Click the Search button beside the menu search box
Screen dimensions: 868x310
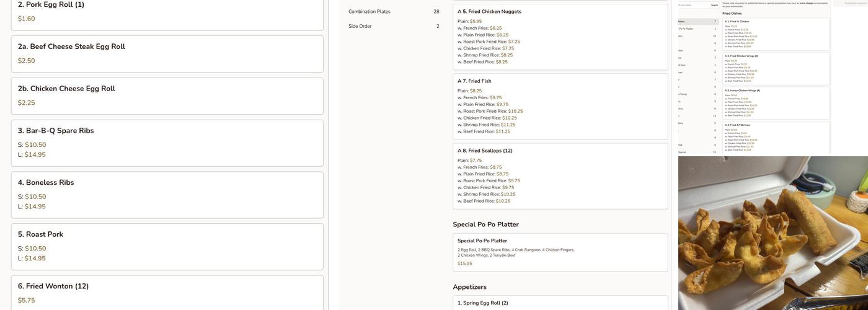click(714, 5)
